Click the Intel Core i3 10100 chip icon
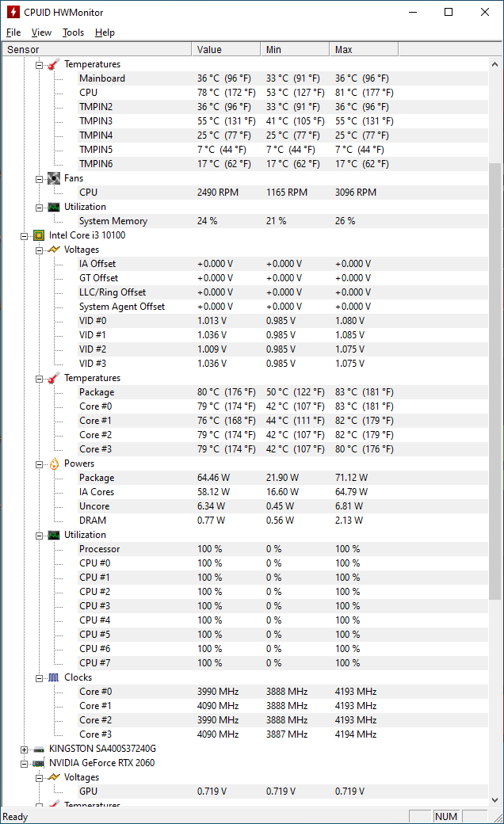This screenshot has height=824, width=504. (x=39, y=235)
